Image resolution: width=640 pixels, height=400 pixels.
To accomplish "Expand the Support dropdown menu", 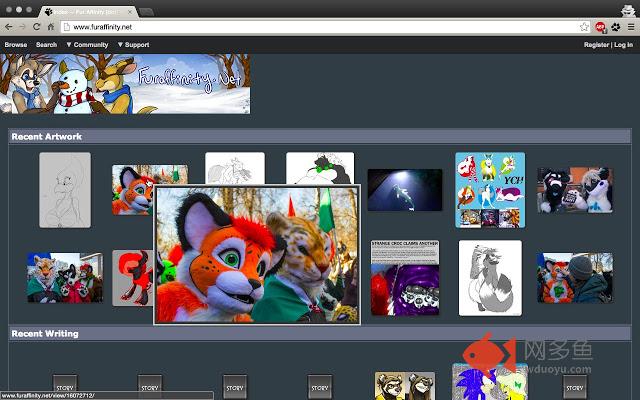I will 133,44.
